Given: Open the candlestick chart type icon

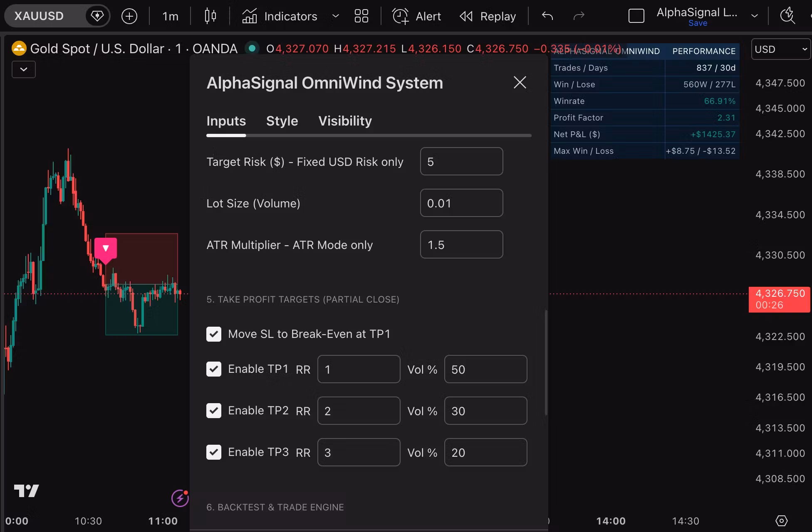Looking at the screenshot, I should tap(210, 16).
